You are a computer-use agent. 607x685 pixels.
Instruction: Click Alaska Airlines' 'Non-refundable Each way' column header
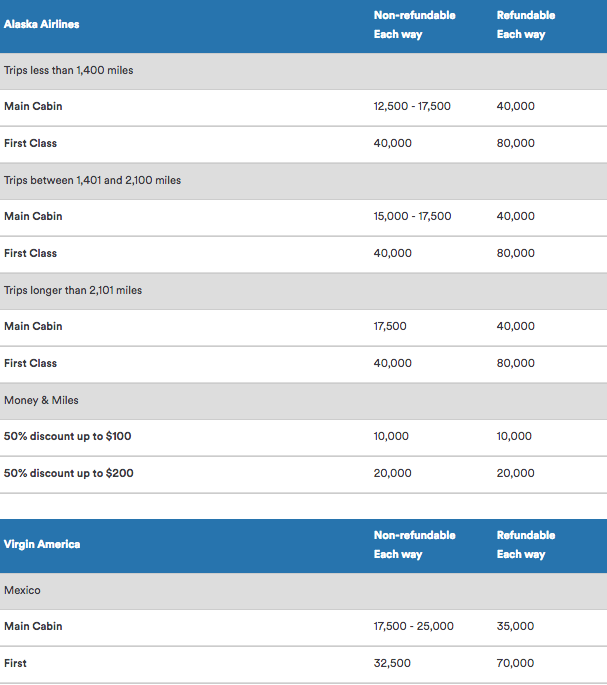[414, 25]
